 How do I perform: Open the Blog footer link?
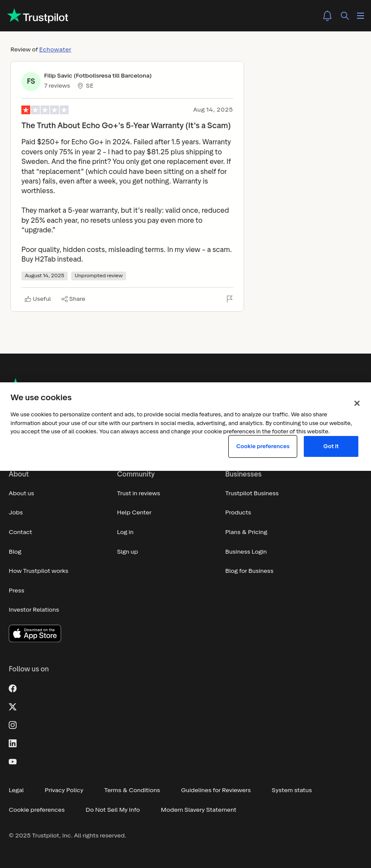(15, 552)
